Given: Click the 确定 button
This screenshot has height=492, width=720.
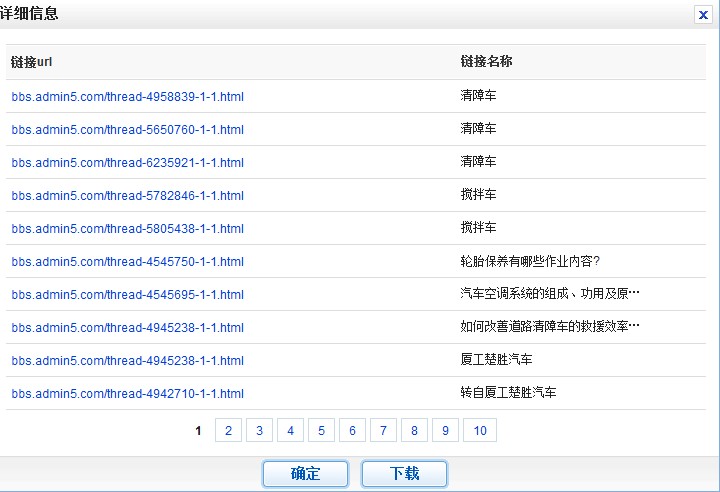Looking at the screenshot, I should (305, 473).
